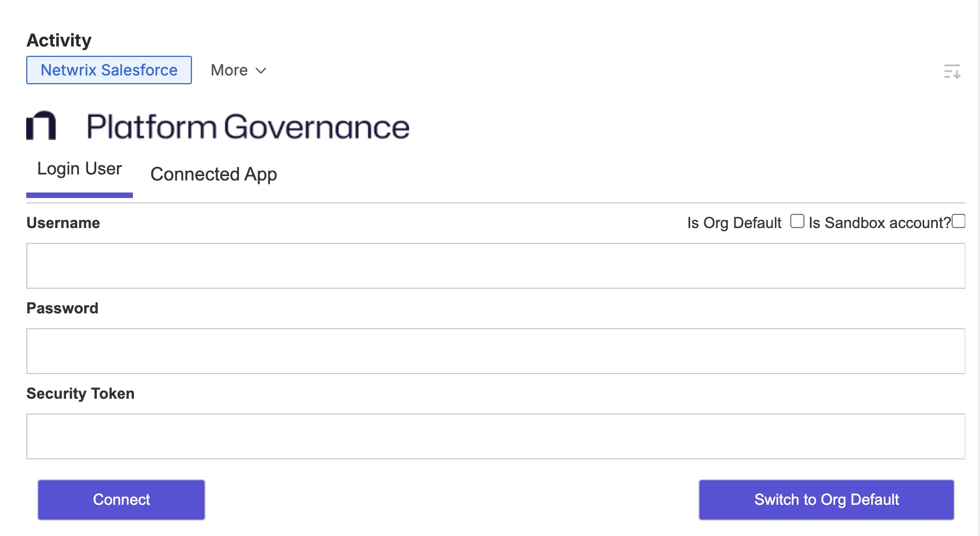Select the Netwrix Salesforce activity filter

click(108, 70)
